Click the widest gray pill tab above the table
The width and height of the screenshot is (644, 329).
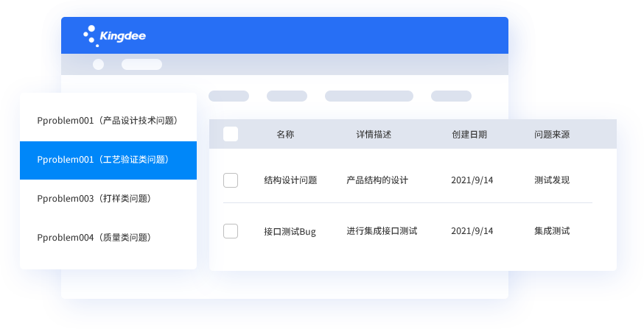[368, 96]
